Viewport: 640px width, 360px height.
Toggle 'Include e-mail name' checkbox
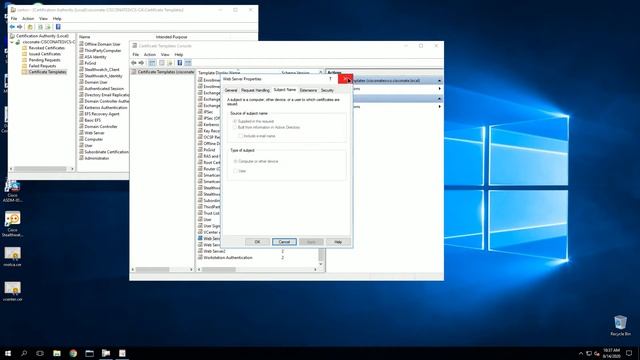(240, 136)
